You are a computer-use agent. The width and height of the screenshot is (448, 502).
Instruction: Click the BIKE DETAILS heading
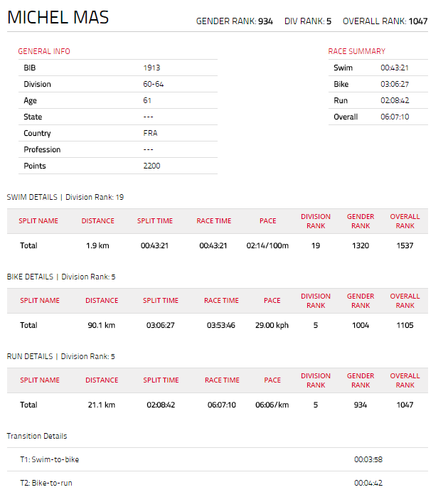click(x=61, y=277)
